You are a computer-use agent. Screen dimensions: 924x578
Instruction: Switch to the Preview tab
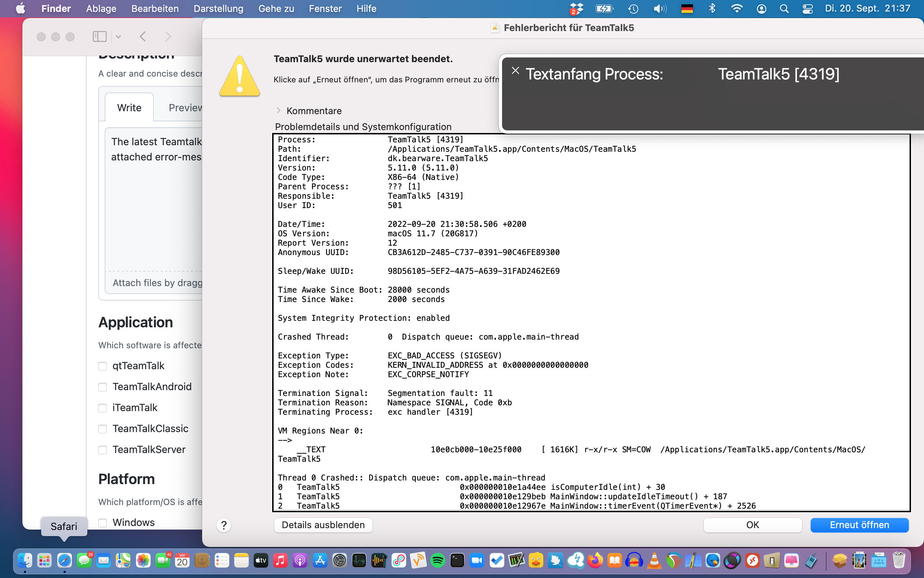[x=186, y=108]
